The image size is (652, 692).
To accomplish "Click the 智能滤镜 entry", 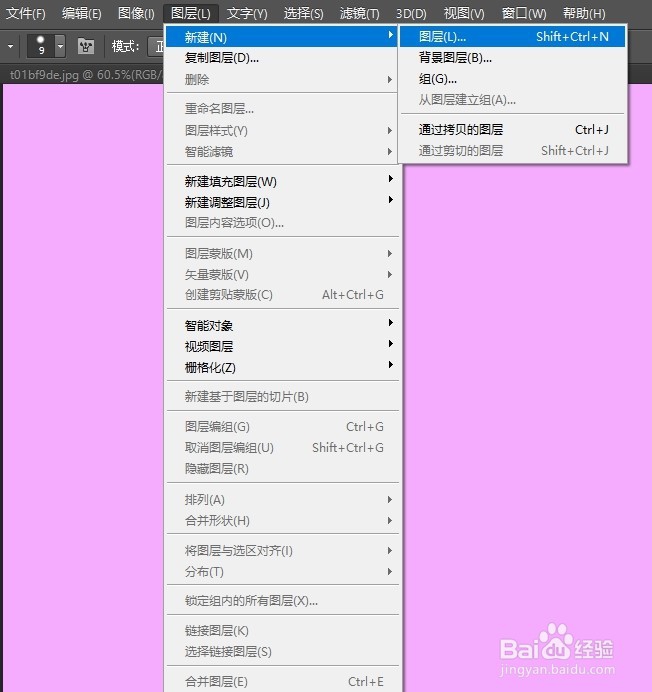I will pyautogui.click(x=283, y=152).
